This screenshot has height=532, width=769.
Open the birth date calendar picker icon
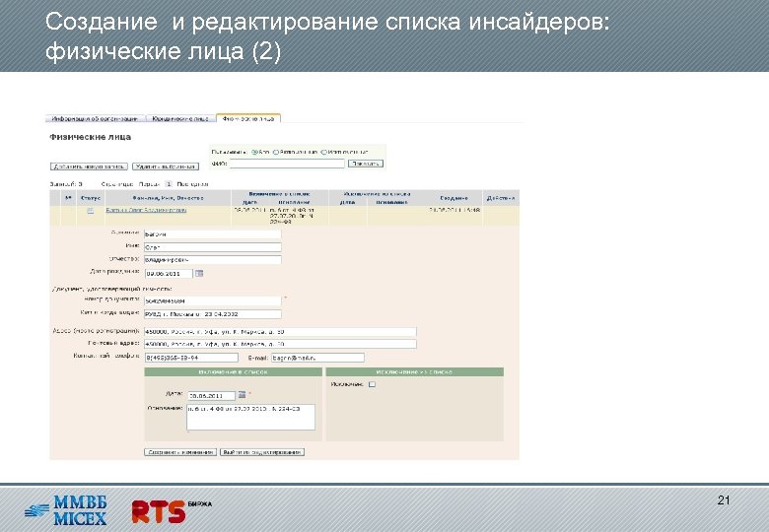(199, 273)
